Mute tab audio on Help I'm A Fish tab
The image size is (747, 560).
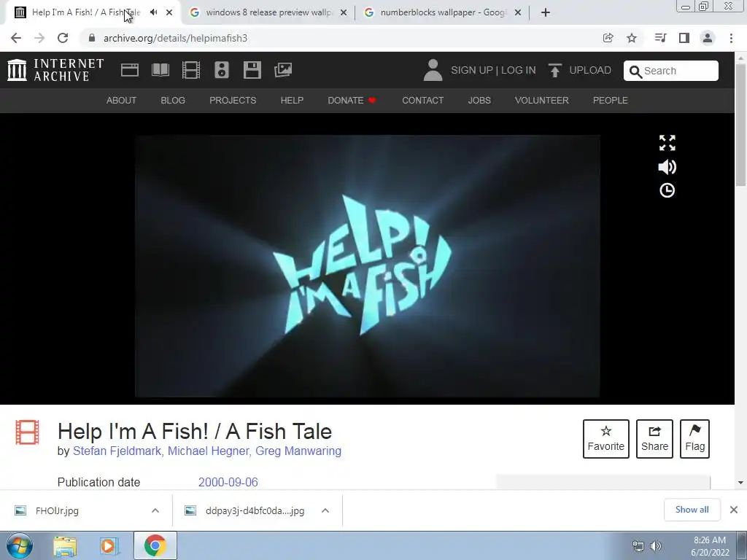tap(153, 12)
